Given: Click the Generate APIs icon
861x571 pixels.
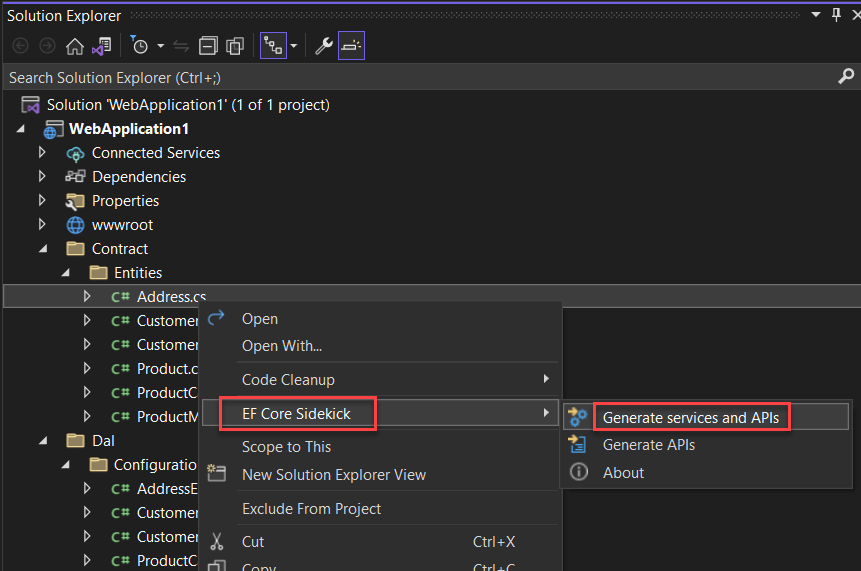Looking at the screenshot, I should 578,444.
